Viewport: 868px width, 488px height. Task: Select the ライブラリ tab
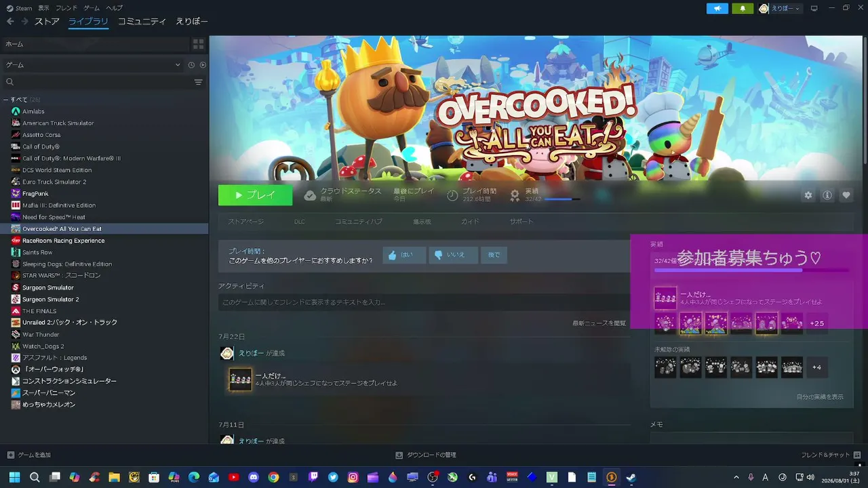pyautogui.click(x=88, y=22)
